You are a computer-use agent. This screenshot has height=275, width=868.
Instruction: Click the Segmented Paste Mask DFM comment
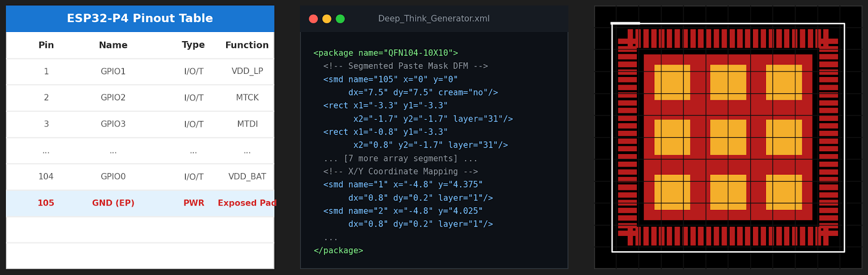point(406,66)
